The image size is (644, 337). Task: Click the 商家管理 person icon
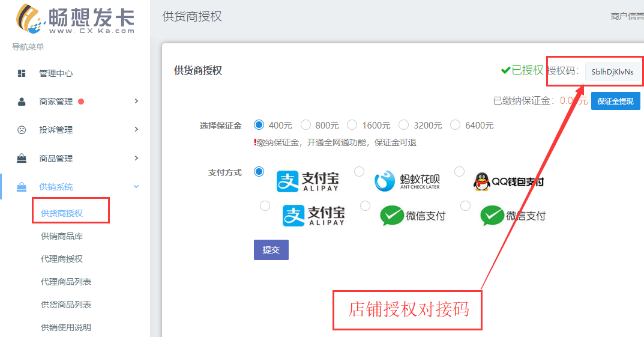coord(22,102)
